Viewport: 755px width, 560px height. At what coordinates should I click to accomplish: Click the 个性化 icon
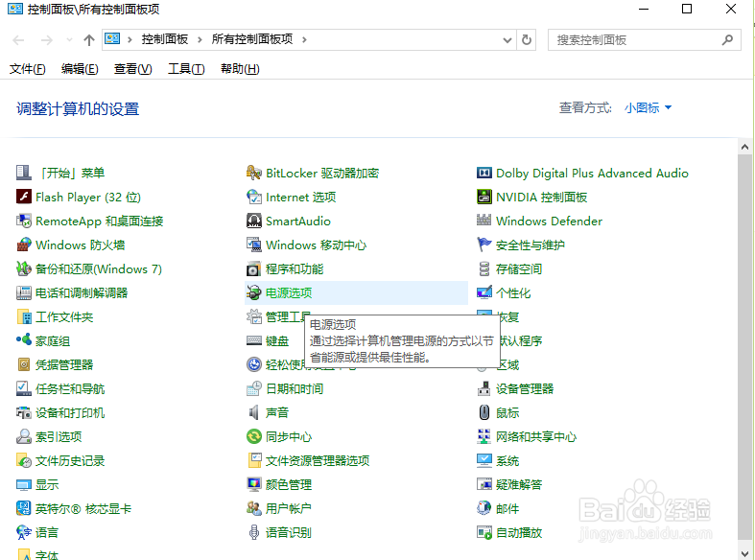pyautogui.click(x=484, y=292)
